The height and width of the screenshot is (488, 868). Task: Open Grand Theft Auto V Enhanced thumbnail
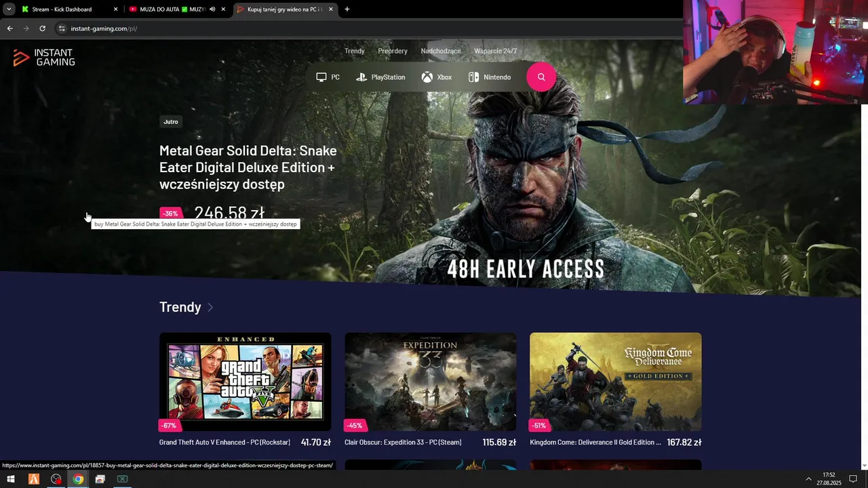click(245, 382)
